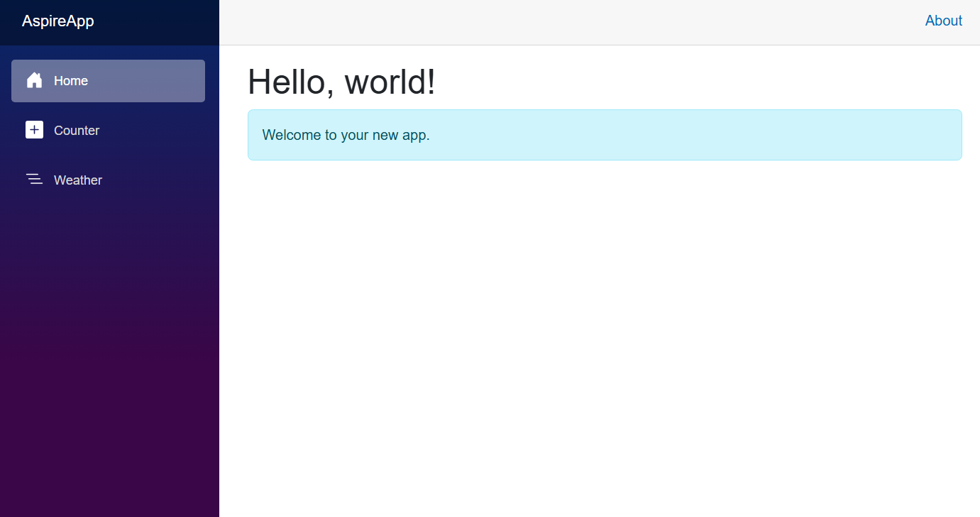Open the Weather nav text label
Screen dimensions: 980x517
pos(78,180)
